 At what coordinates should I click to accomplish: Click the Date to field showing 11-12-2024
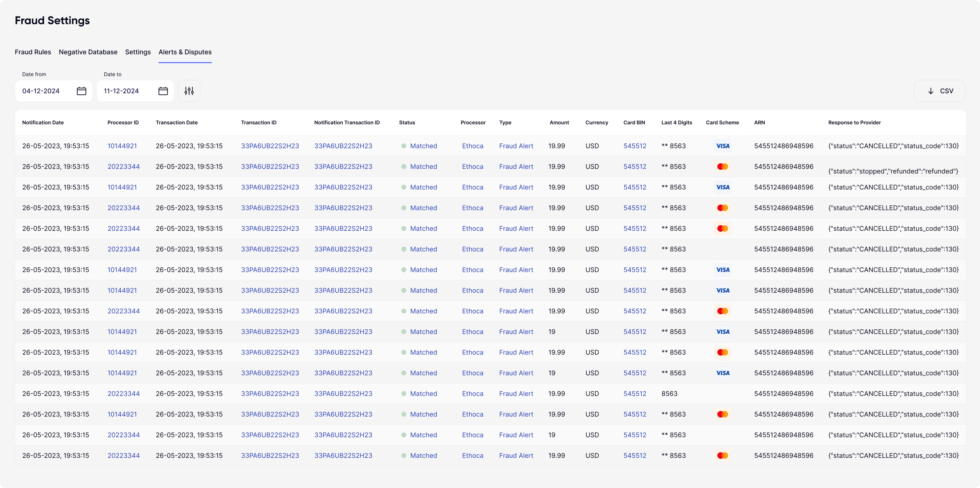click(121, 91)
